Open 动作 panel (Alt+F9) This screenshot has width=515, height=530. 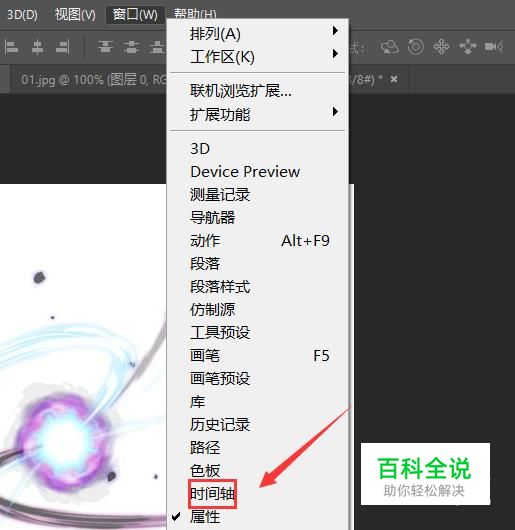[259, 241]
